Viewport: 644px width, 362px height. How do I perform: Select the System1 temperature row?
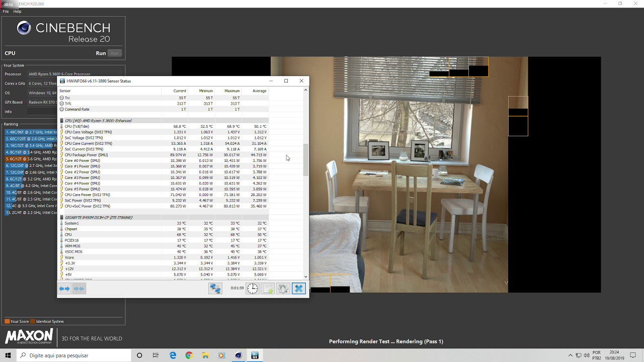[x=164, y=223]
